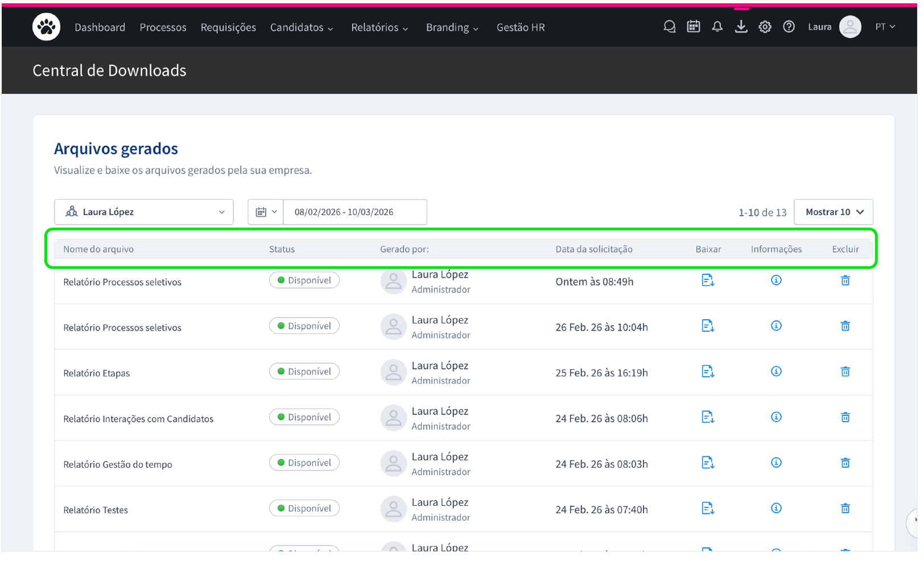Delete the Relatório Gestão do tempo file
This screenshot has height=561, width=924.
pyautogui.click(x=845, y=463)
